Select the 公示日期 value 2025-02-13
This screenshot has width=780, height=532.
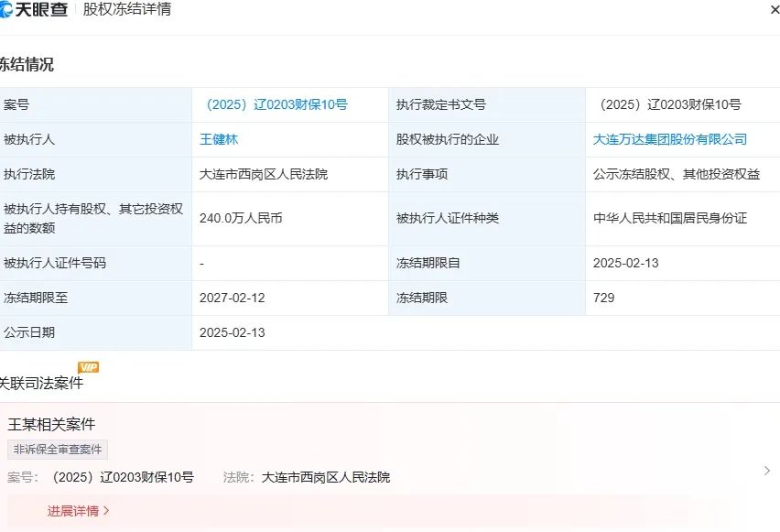[x=233, y=333]
